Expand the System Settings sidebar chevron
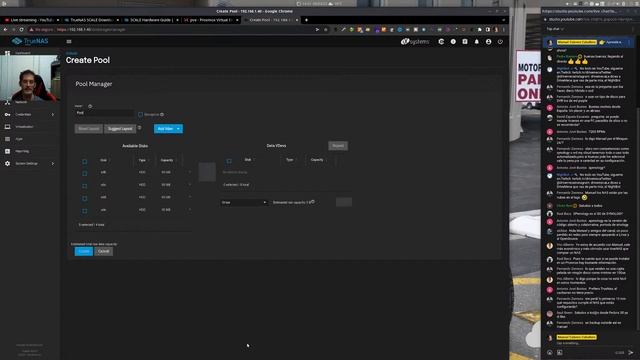Screen dimensions: 640x360 [x=53, y=164]
